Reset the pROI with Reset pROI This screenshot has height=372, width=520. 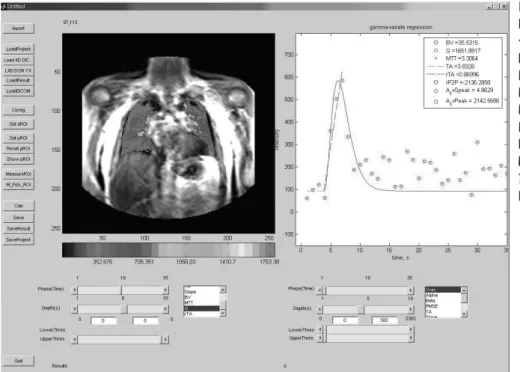coord(18,148)
